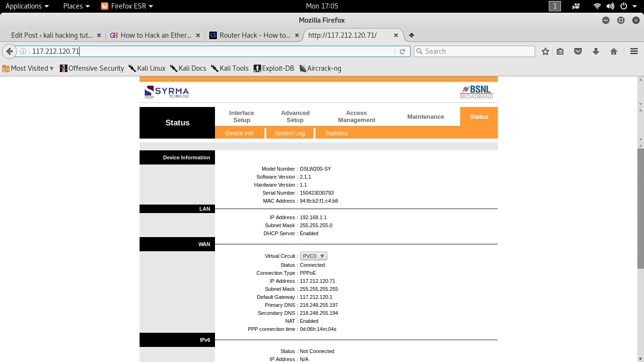Image resolution: width=644 pixels, height=362 pixels.
Task: Open the Firefox downloads icon
Action: pyautogui.click(x=596, y=51)
